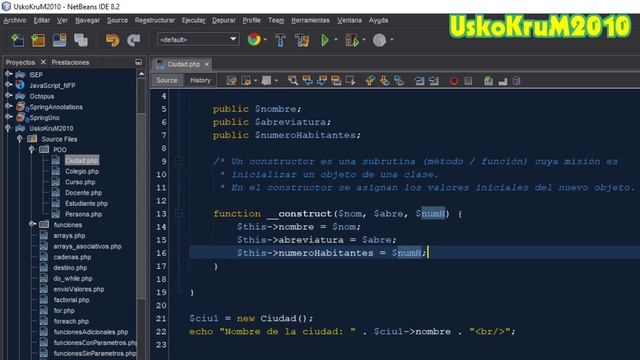Click the Projects panel scroll up arrow
The width and height of the screenshot is (640, 360).
(141, 74)
